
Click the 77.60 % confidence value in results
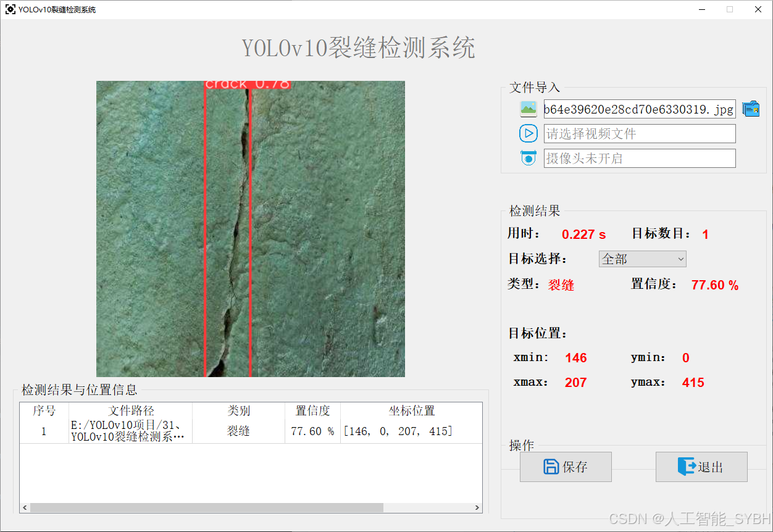click(x=715, y=285)
